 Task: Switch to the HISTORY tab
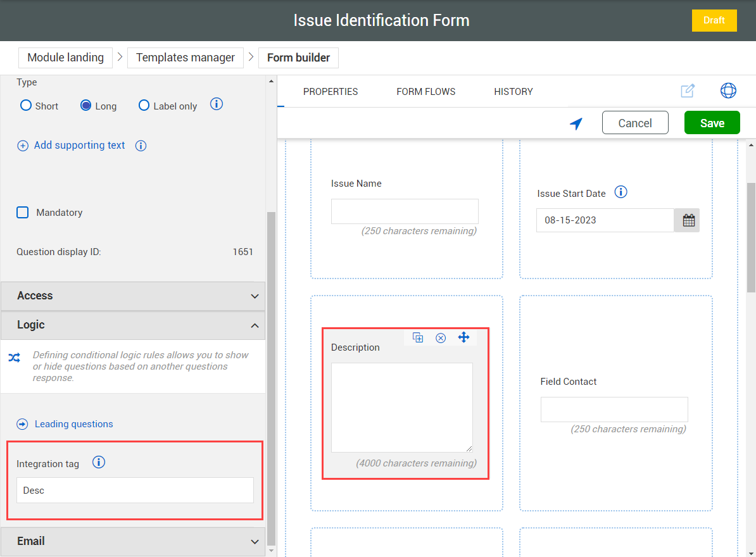coord(513,91)
